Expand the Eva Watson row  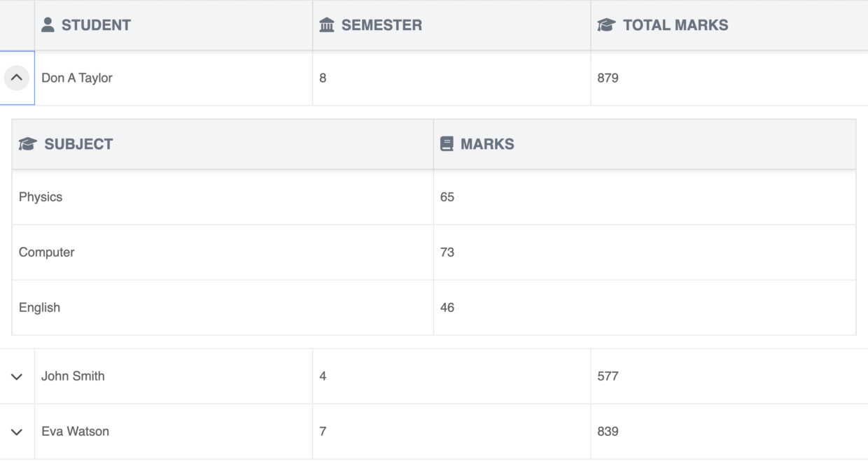click(x=17, y=432)
